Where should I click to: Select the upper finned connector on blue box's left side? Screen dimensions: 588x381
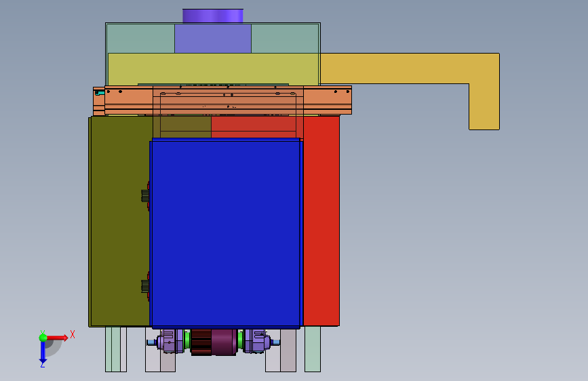[146, 196]
